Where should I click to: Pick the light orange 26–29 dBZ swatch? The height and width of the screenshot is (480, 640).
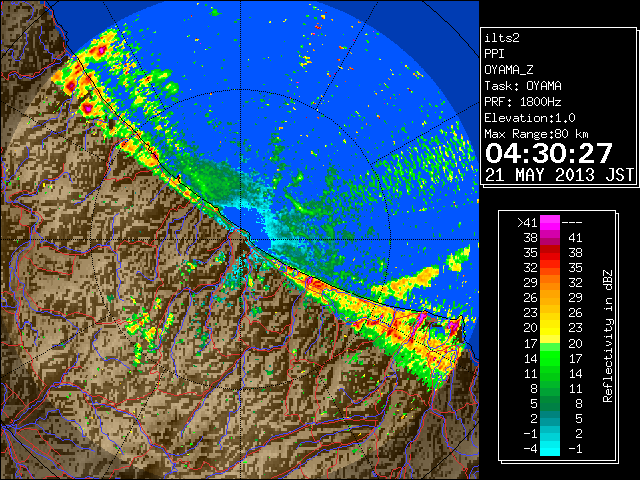(550, 298)
